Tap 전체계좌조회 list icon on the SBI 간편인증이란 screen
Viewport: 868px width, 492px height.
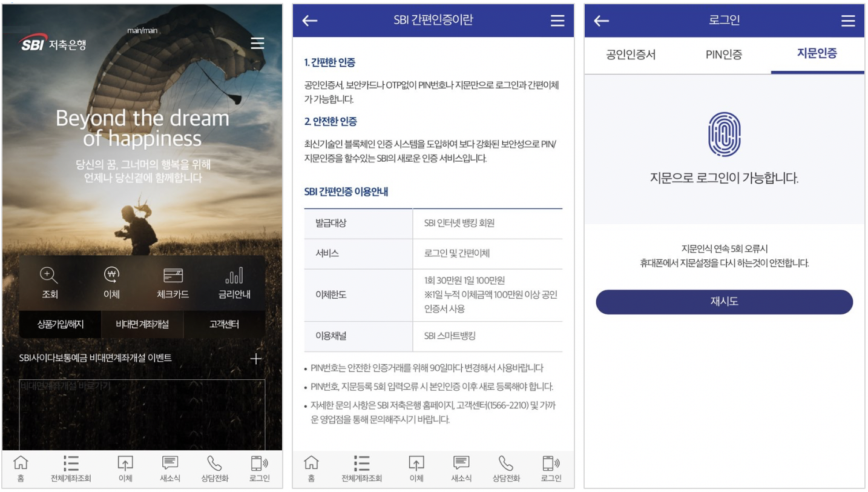[x=361, y=464]
